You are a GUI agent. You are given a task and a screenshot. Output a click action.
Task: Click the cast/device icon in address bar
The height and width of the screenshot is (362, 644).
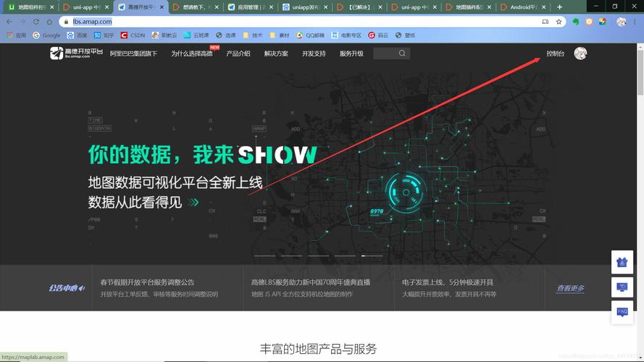pyautogui.click(x=545, y=22)
